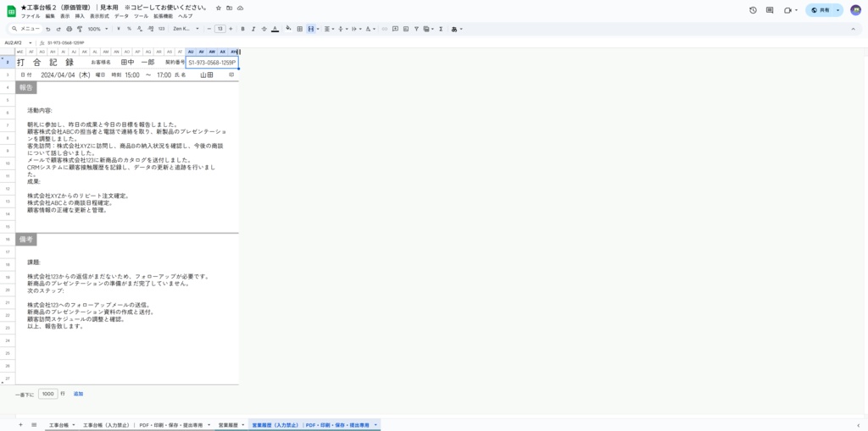Click the redo arrow
The height and width of the screenshot is (431, 868).
tap(58, 29)
